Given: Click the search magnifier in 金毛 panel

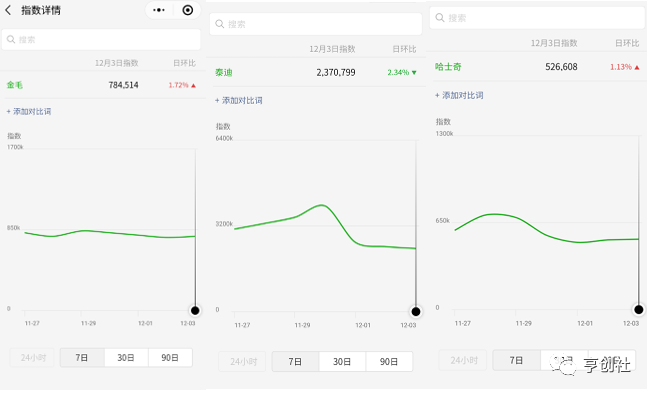Looking at the screenshot, I should click(x=11, y=39).
